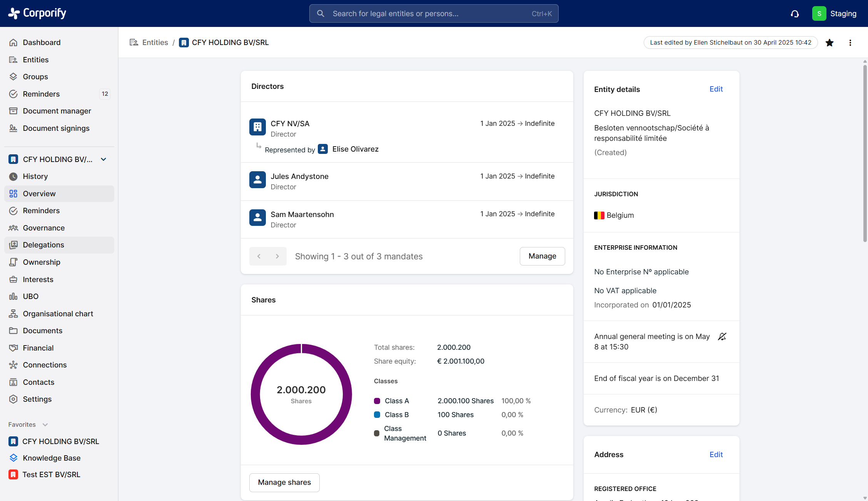Screen dimensions: 868x501
Task: Go to next page of mandates
Action: pyautogui.click(x=277, y=256)
